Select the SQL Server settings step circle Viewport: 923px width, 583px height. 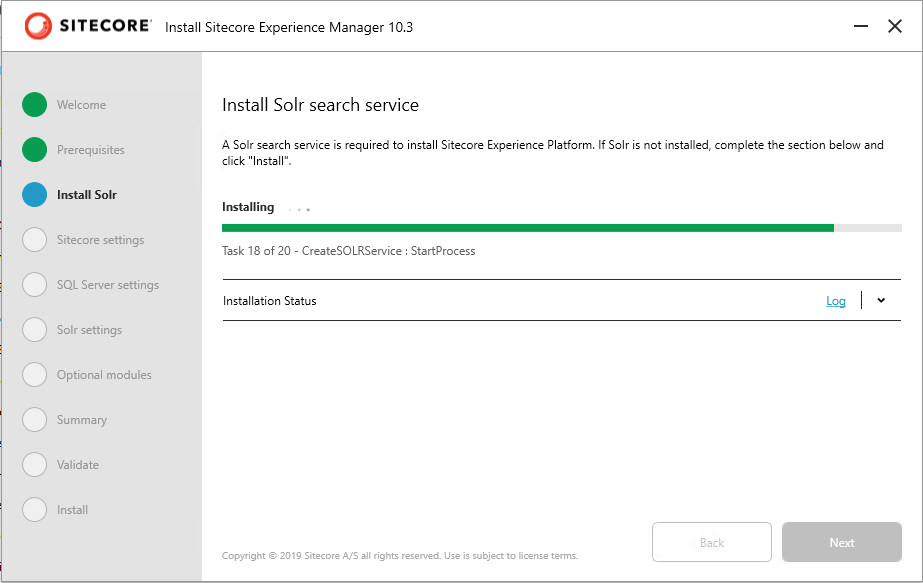point(35,285)
